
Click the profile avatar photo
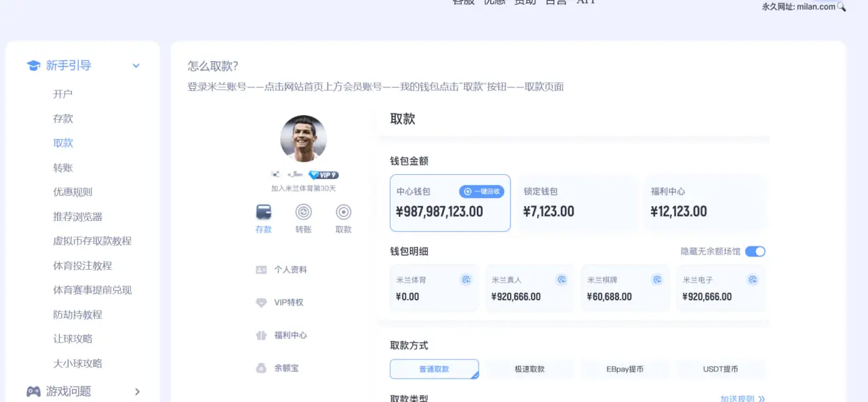click(x=303, y=138)
